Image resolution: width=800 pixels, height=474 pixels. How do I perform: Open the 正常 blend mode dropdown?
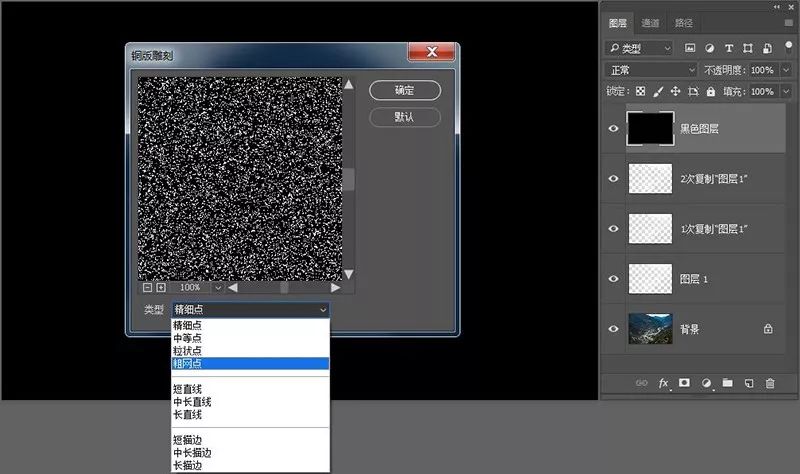pos(651,70)
